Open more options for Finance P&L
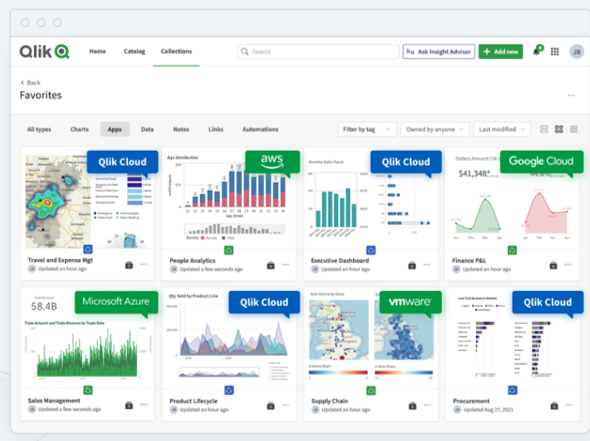Image resolution: width=590 pixels, height=441 pixels. pyautogui.click(x=568, y=265)
